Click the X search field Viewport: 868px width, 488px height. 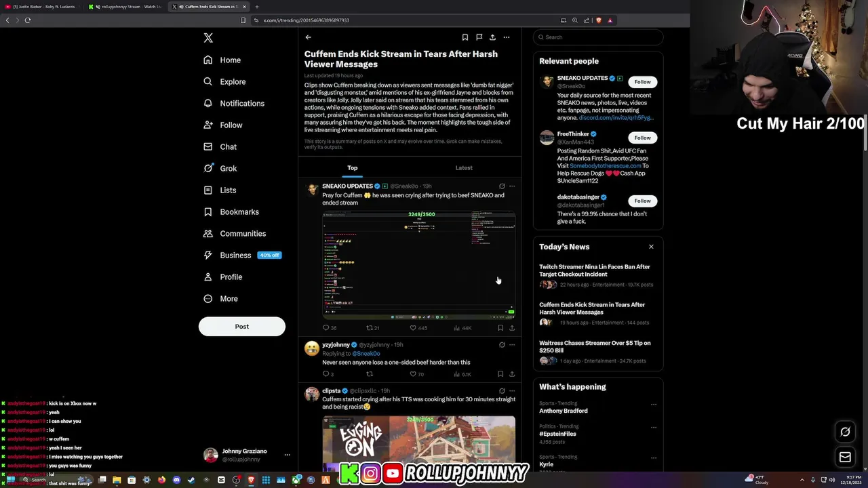coord(598,37)
